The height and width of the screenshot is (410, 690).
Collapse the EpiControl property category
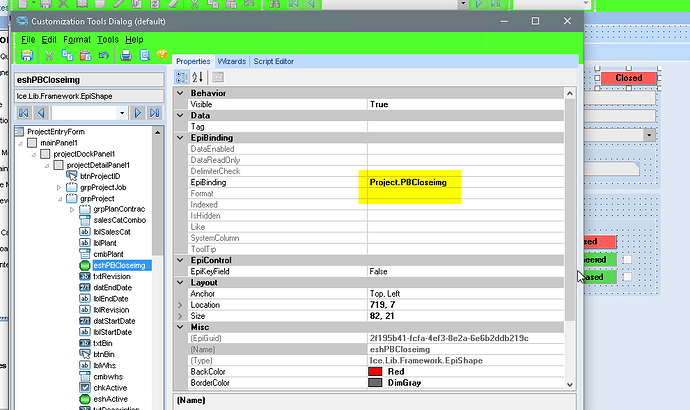180,260
